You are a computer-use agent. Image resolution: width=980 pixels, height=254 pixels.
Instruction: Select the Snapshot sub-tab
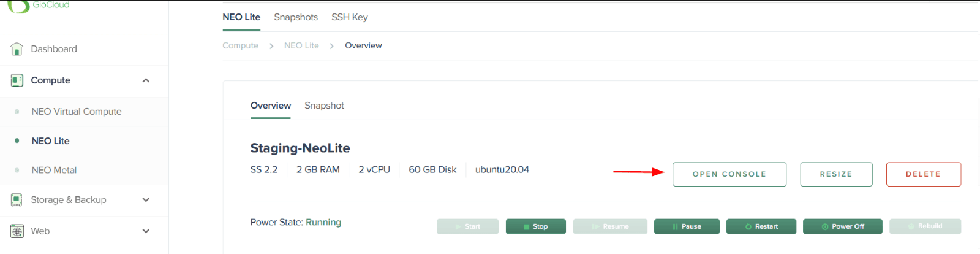tap(324, 106)
